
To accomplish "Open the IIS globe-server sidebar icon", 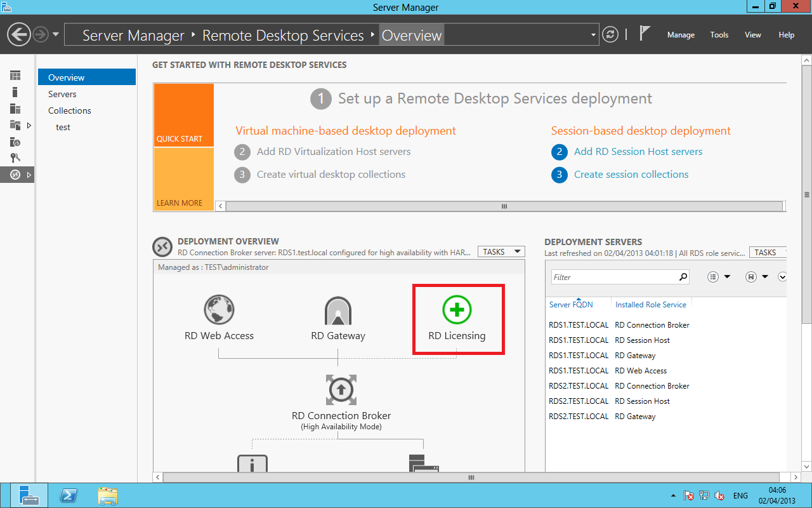I will 15,142.
